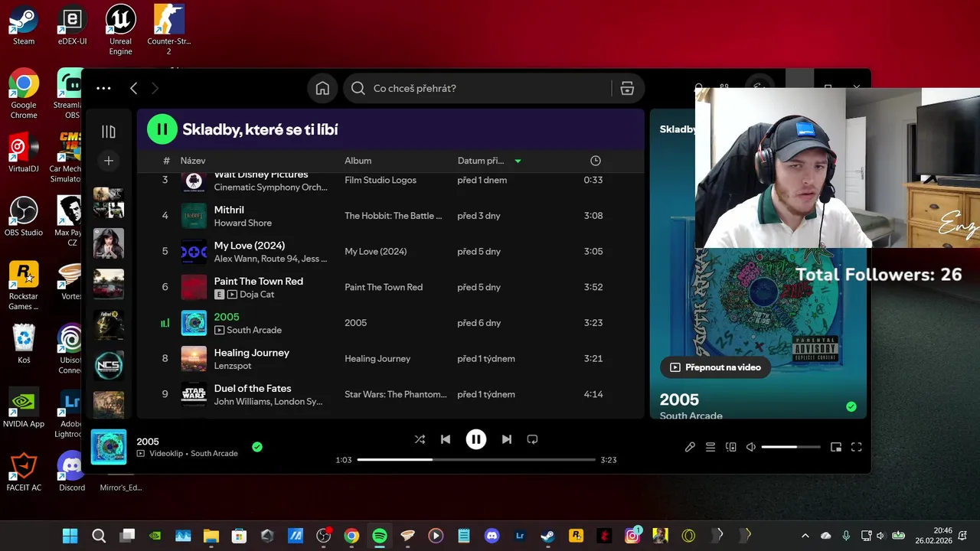Open the three-dots Spotify menu
Image resolution: width=980 pixels, height=551 pixels.
coord(103,88)
